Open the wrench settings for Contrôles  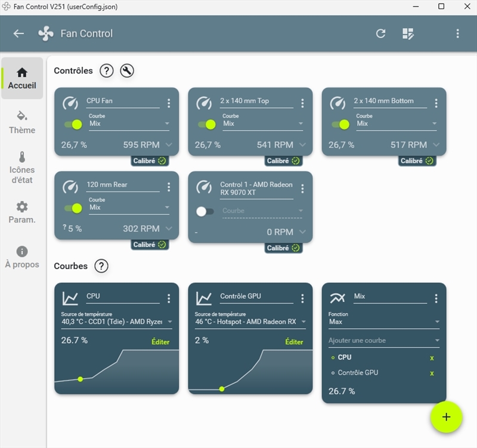point(127,70)
